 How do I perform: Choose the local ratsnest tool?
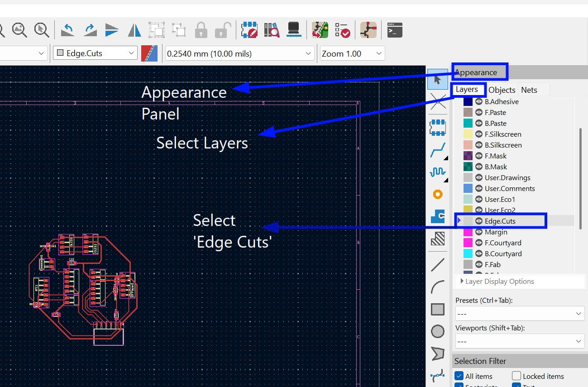(438, 102)
